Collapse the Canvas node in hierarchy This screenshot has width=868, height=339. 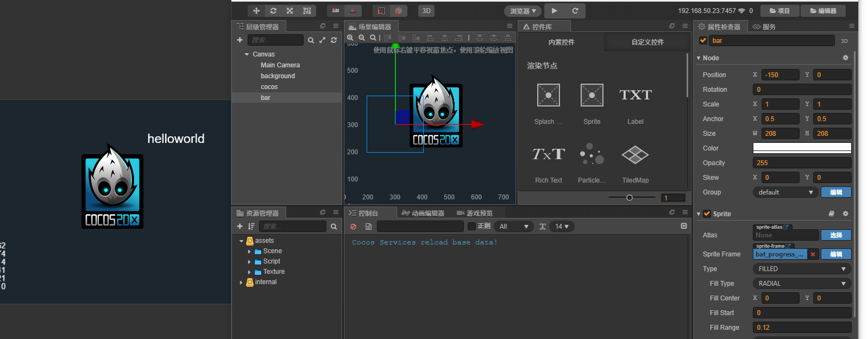pyautogui.click(x=247, y=54)
